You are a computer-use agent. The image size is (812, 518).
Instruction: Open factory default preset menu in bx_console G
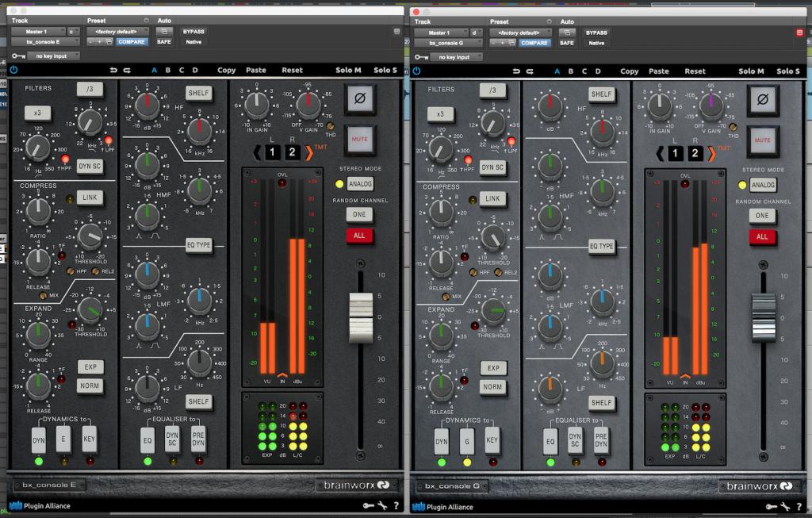coord(520,33)
